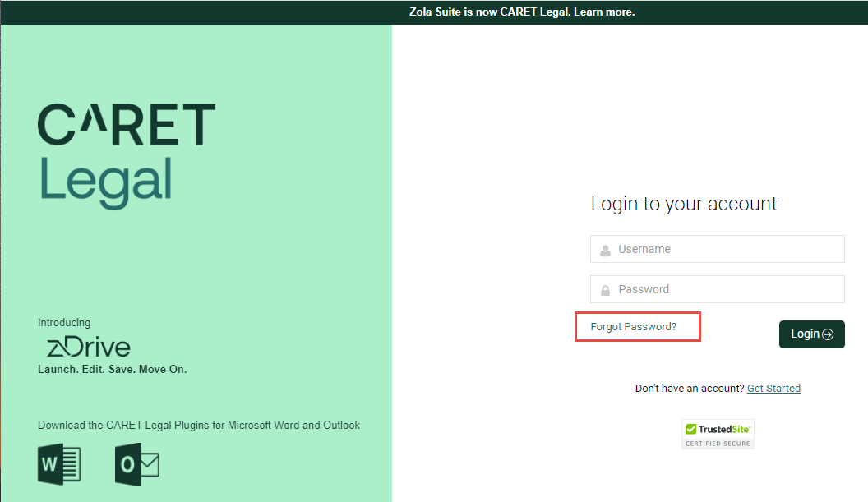The width and height of the screenshot is (868, 502).
Task: Focus the Username input field
Action: [x=718, y=249]
